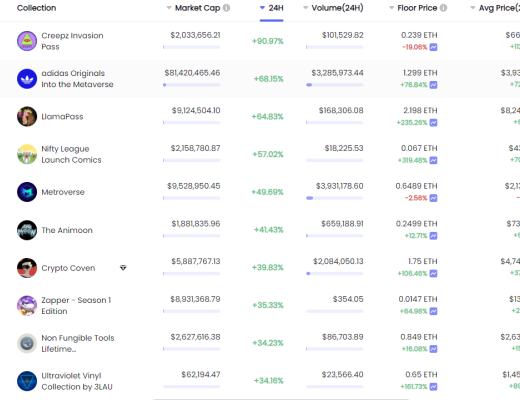Open adidas Originals collection logo
The width and height of the screenshot is (520, 400).
(x=27, y=79)
